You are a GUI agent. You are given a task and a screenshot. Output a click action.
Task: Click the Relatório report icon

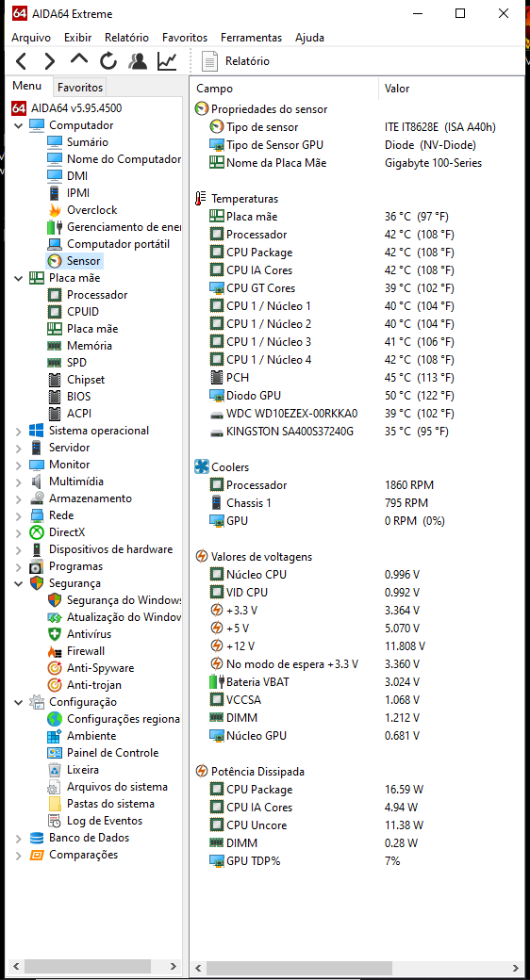coord(208,61)
